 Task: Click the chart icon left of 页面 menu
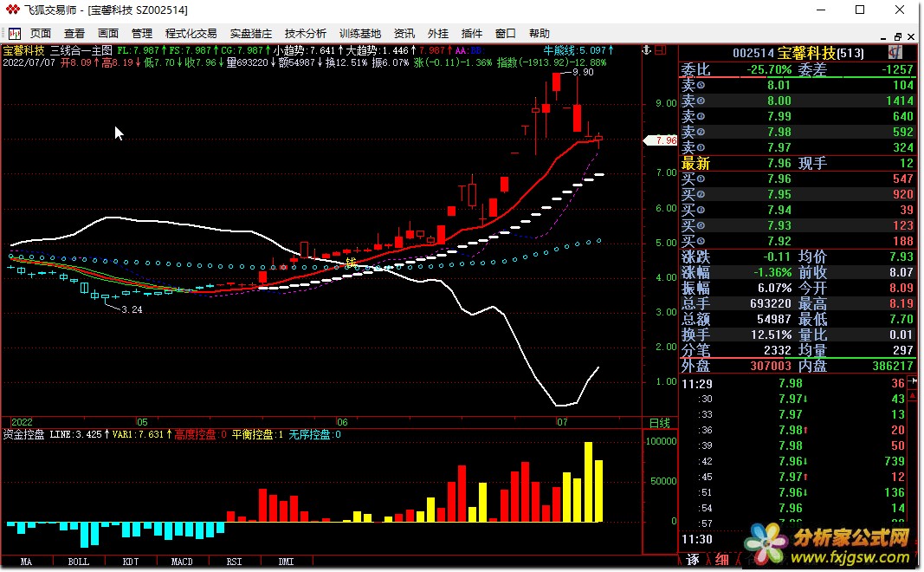coord(14,34)
